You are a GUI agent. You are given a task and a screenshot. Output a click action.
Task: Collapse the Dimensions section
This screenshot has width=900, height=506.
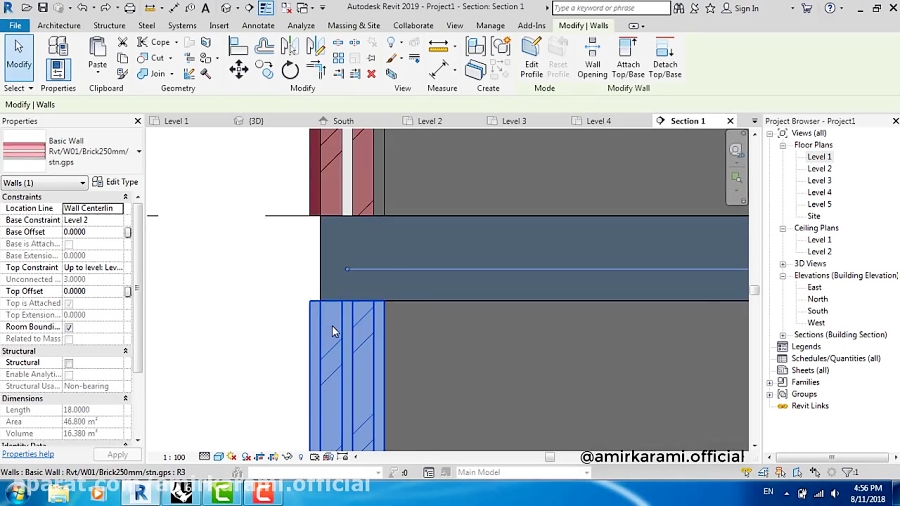[x=125, y=398]
